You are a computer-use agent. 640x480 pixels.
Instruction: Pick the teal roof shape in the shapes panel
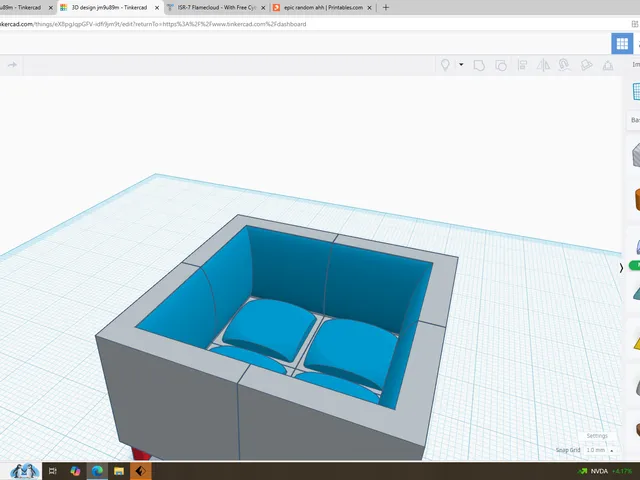point(637,293)
